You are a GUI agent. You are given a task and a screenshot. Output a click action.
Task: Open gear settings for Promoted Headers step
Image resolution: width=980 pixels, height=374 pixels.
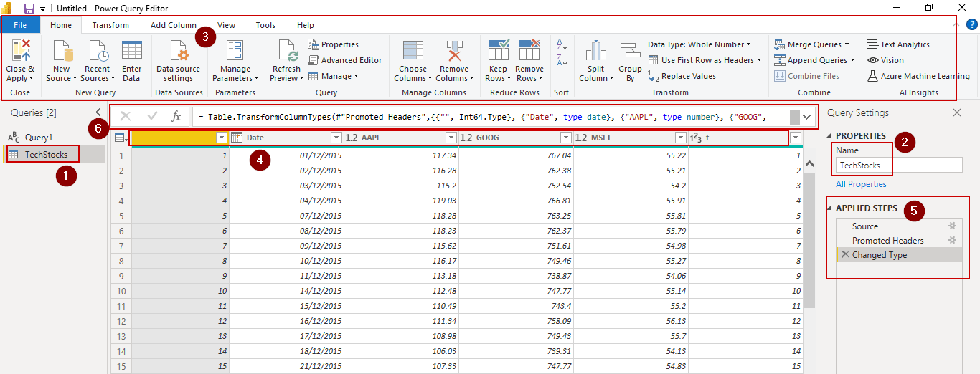click(x=953, y=240)
